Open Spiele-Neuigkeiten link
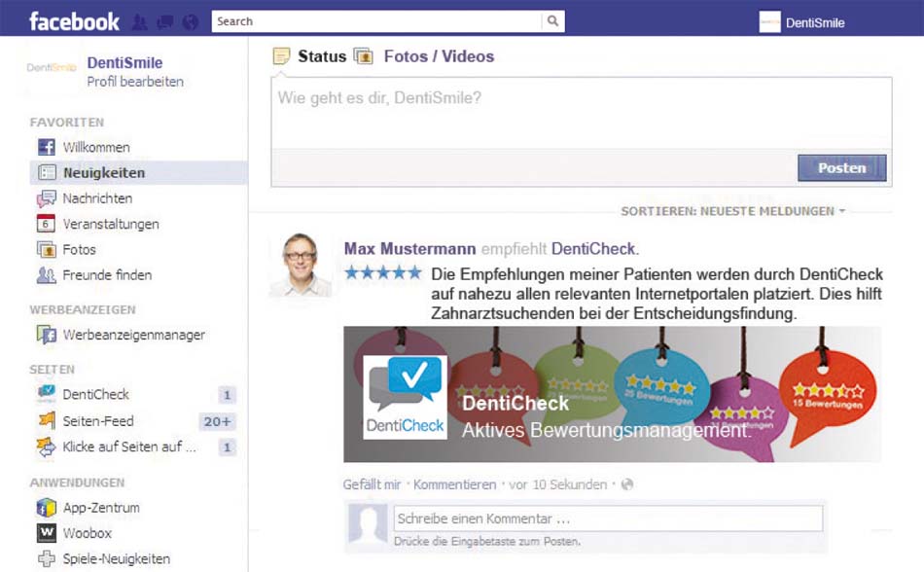Image resolution: width=924 pixels, height=572 pixels. coord(116,559)
